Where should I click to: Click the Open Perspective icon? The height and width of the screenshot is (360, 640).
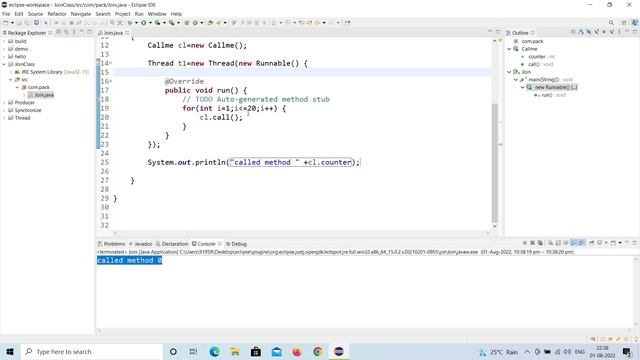[624, 23]
